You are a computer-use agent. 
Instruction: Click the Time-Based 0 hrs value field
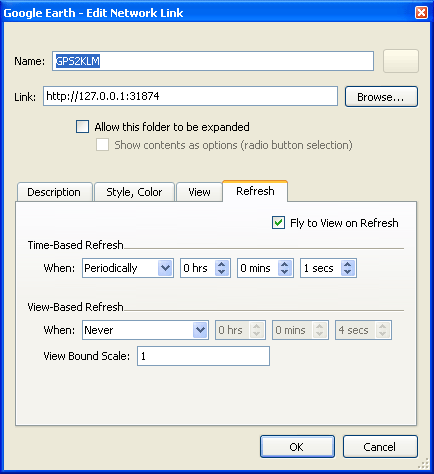coord(198,268)
